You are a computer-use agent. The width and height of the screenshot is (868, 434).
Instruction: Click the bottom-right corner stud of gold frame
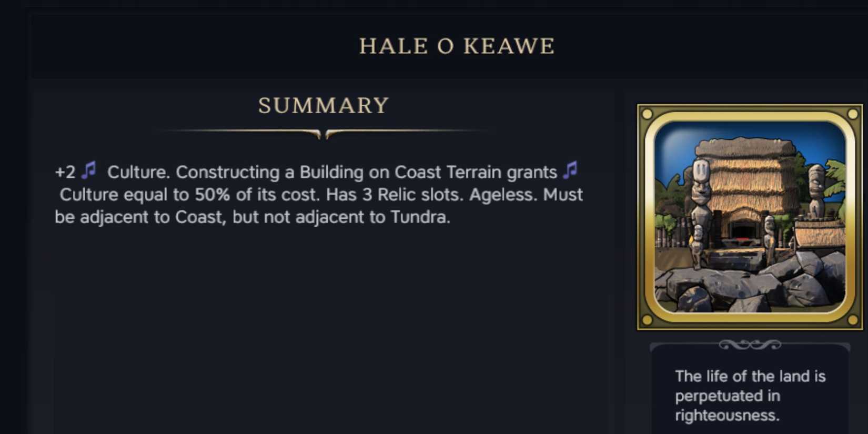[853, 320]
